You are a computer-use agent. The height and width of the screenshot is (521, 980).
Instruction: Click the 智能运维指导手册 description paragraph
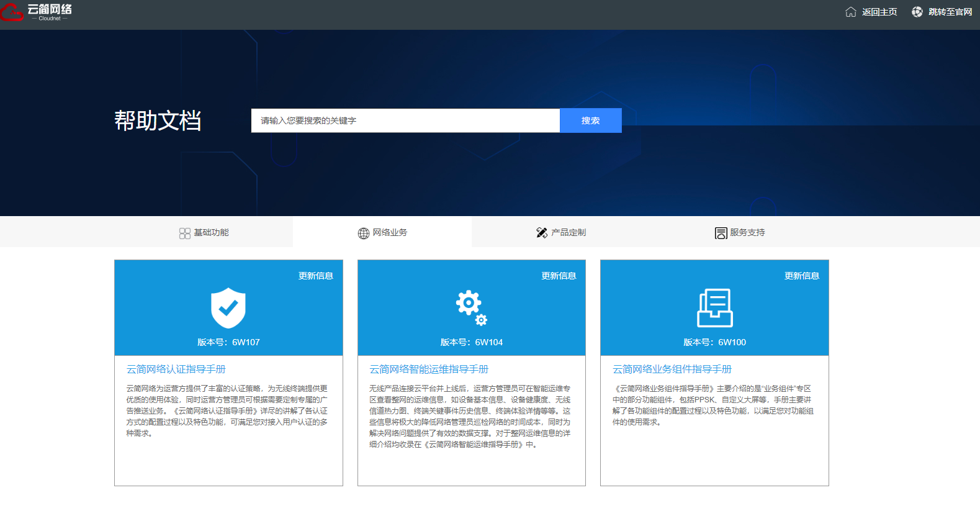(470, 417)
